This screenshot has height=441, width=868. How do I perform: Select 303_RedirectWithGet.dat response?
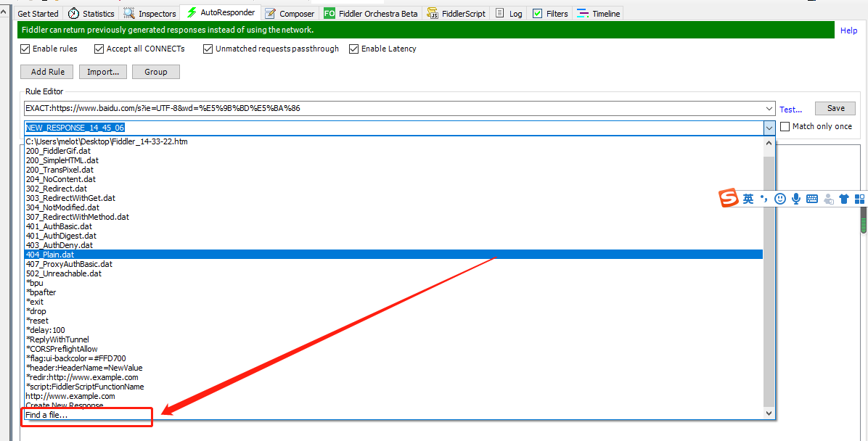tap(393, 198)
